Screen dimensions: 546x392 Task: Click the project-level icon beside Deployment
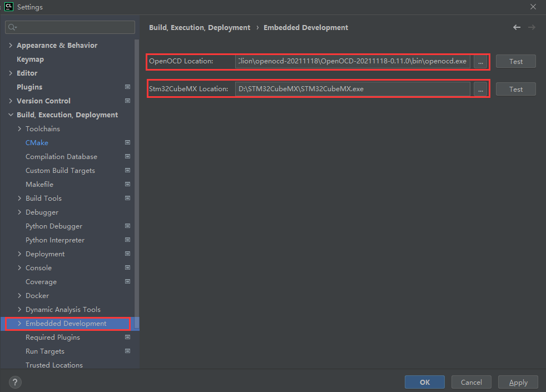tap(127, 254)
